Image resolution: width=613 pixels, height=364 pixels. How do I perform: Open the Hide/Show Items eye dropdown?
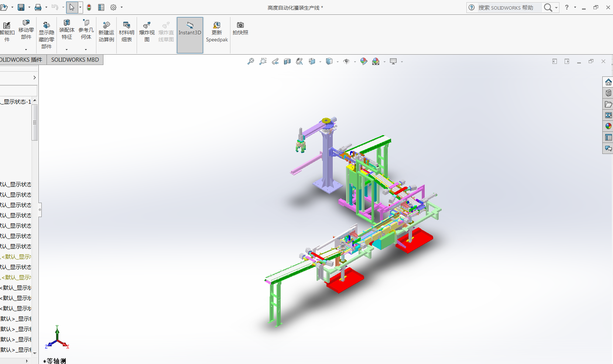pos(355,62)
